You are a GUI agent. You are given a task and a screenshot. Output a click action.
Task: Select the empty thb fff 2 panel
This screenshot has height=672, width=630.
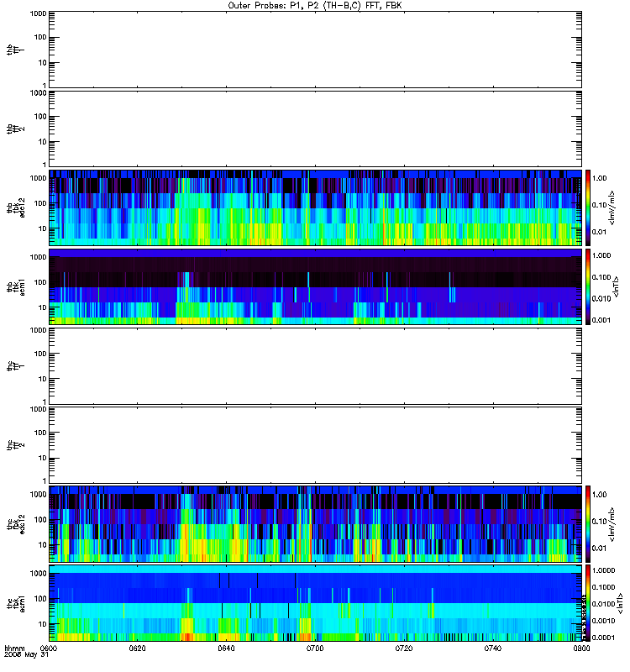(315, 129)
